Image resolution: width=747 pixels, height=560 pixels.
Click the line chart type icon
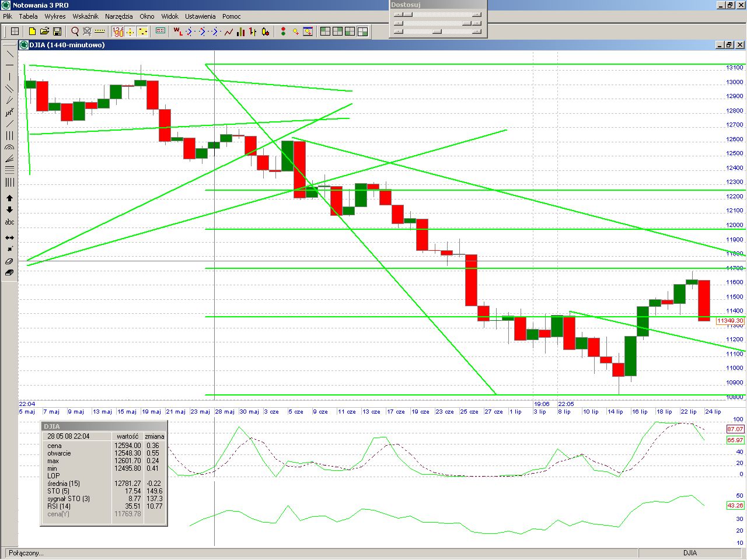click(229, 32)
